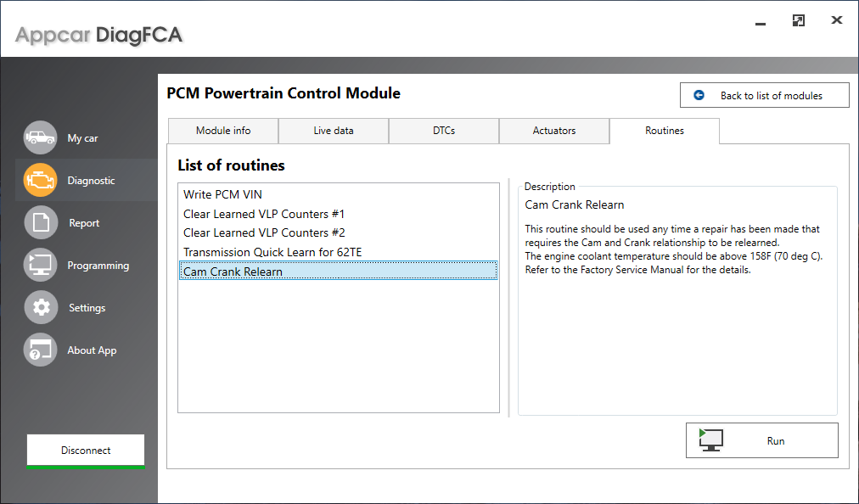Click the Run monitor icon
Image resolution: width=859 pixels, height=504 pixels.
pos(711,440)
